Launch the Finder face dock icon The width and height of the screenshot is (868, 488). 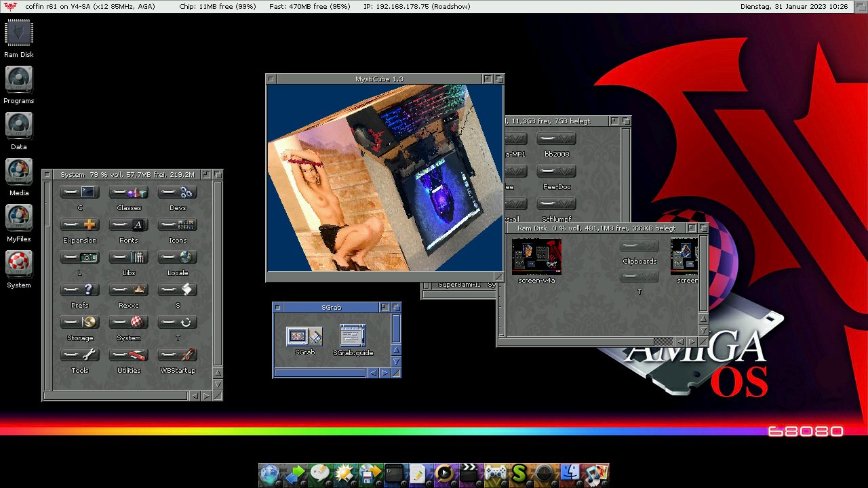(571, 474)
